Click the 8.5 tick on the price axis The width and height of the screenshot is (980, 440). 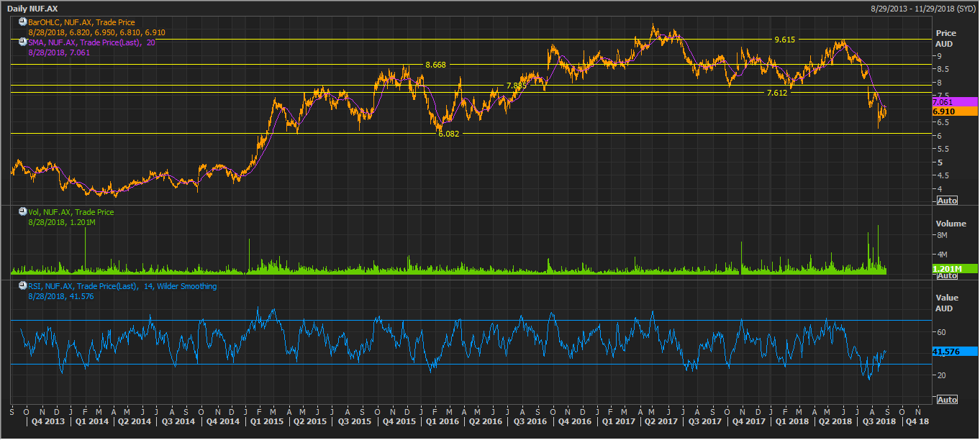941,69
